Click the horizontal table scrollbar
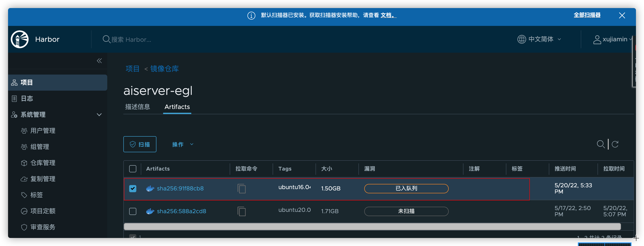Screen dimensions: 644x246 pos(372,227)
